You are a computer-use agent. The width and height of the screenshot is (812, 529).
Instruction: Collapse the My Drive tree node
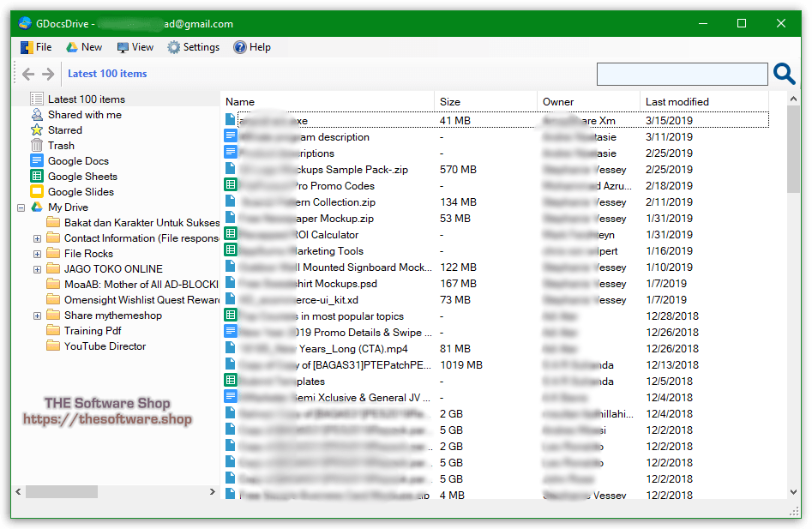[x=21, y=207]
